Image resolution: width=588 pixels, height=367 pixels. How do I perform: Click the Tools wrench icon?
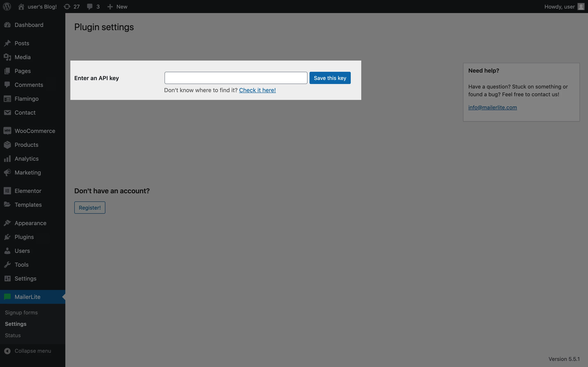click(x=7, y=265)
